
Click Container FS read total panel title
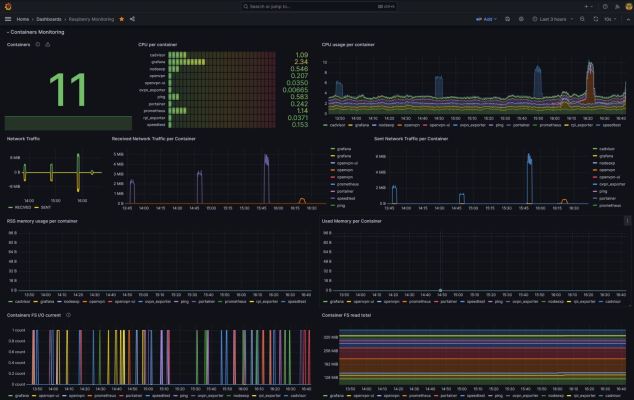coord(346,315)
